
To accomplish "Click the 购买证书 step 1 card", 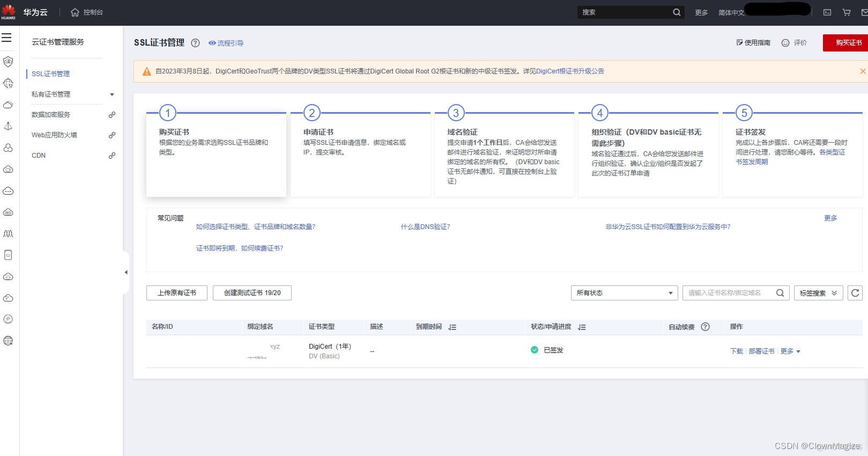I will (x=216, y=155).
